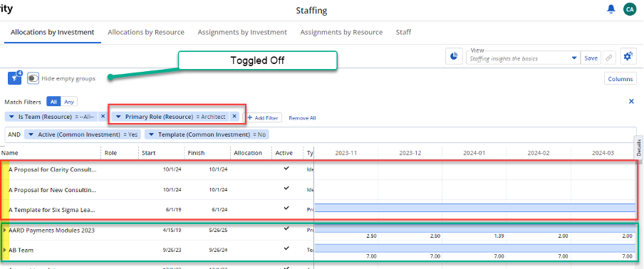
Task: Close the filter bar with the X
Action: click(632, 101)
